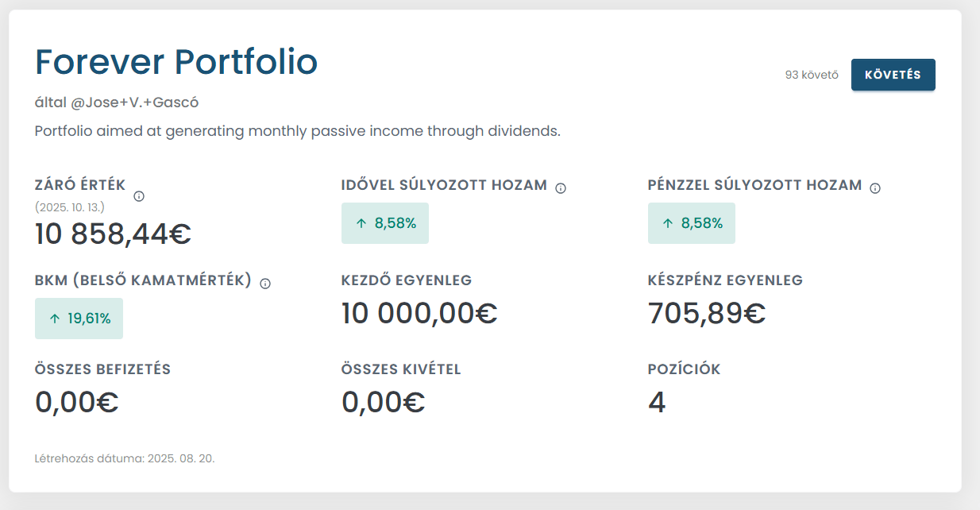Viewport: 980px width, 510px height.
Task: Click the Készpénz egyenleg value 705,89€
Action: (707, 314)
